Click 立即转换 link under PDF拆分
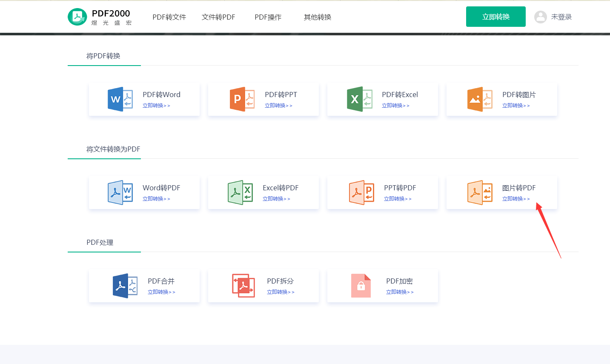Screen dimensions: 610x364 tap(281, 292)
